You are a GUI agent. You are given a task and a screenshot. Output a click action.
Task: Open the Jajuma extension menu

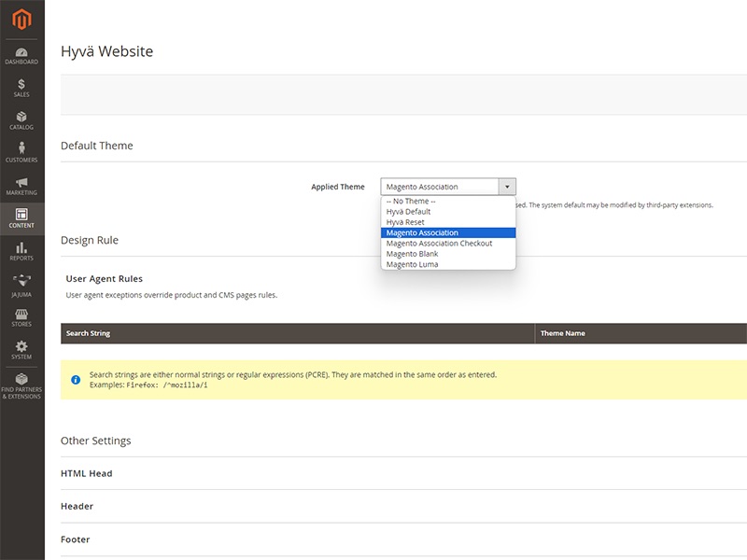click(21, 285)
